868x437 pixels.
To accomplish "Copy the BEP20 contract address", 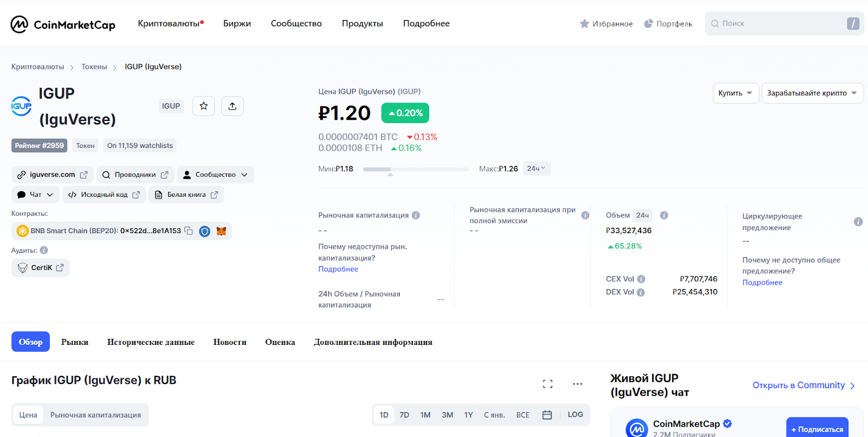I will (x=189, y=231).
